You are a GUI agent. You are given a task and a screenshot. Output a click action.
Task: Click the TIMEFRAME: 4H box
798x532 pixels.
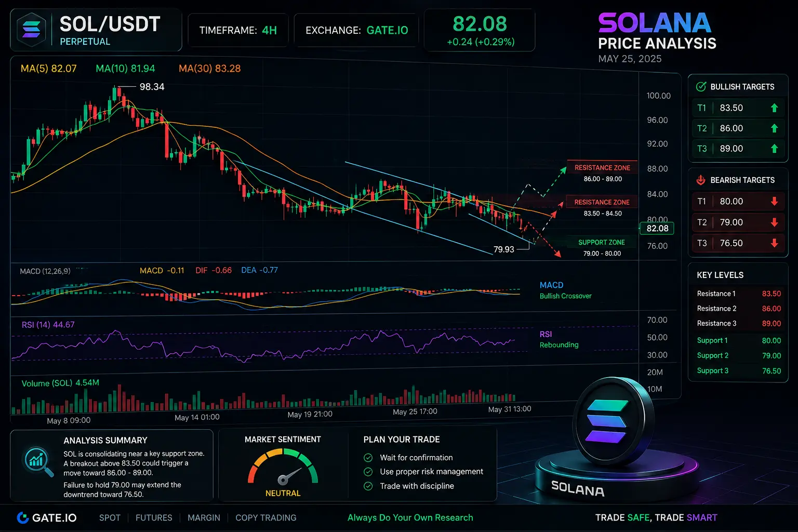238,31
